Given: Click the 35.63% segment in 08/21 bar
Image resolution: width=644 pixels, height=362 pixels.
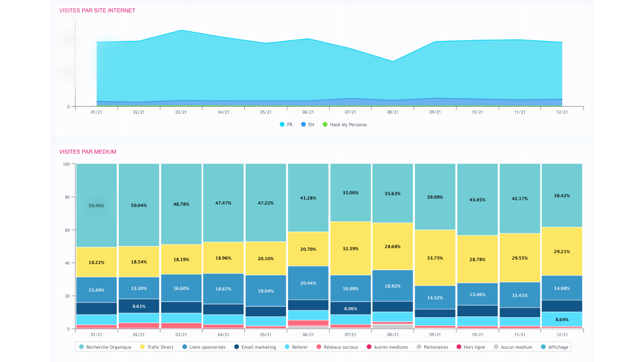Looking at the screenshot, I should [x=393, y=193].
